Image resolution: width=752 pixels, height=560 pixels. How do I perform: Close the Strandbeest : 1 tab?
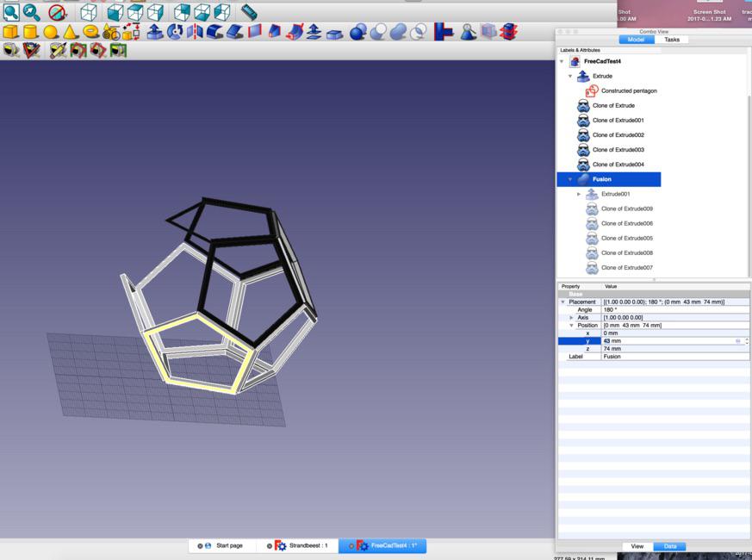270,546
